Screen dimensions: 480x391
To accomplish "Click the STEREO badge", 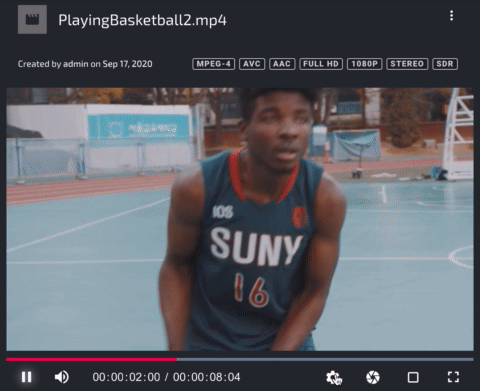I will click(x=407, y=64).
